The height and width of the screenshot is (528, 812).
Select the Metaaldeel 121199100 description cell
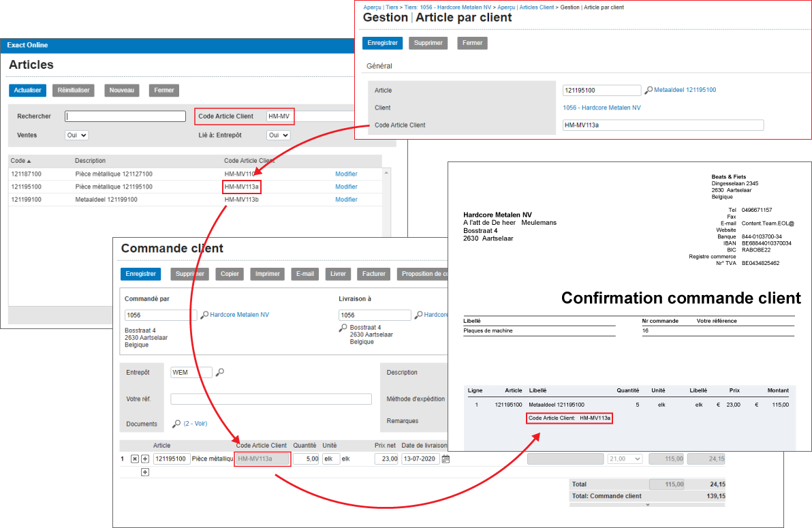click(106, 200)
